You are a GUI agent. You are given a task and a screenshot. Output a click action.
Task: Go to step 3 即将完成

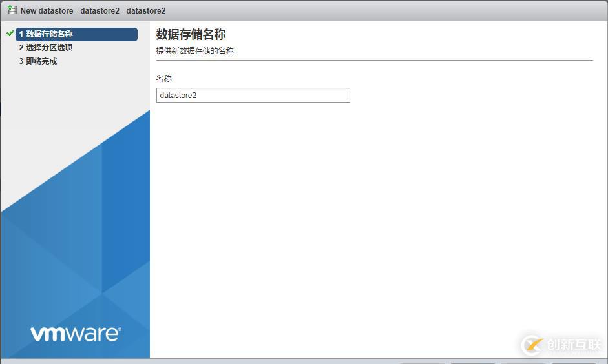(38, 61)
